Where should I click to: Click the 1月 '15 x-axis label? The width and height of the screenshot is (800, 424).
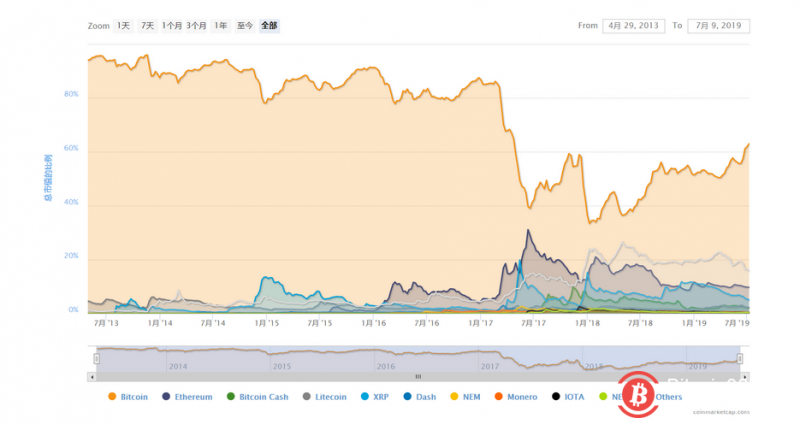pyautogui.click(x=267, y=323)
